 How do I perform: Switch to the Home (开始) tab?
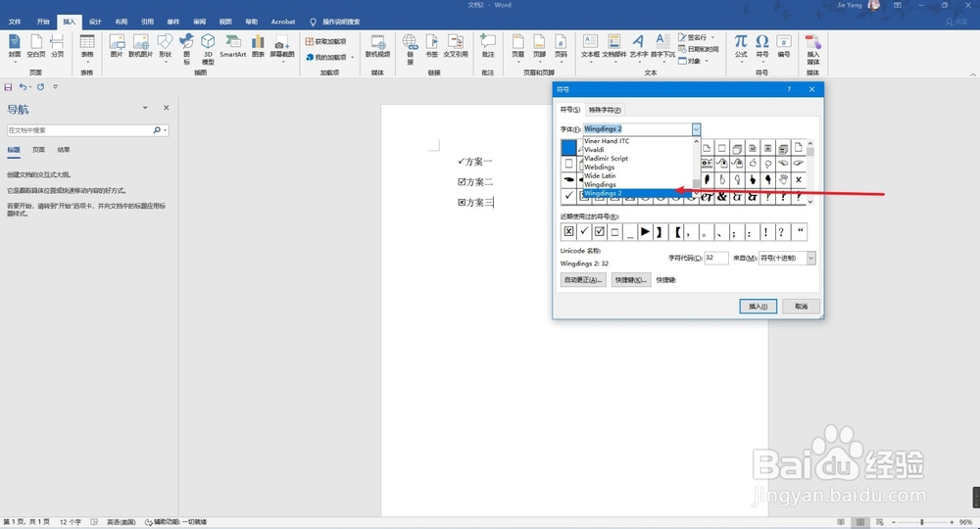tap(42, 22)
